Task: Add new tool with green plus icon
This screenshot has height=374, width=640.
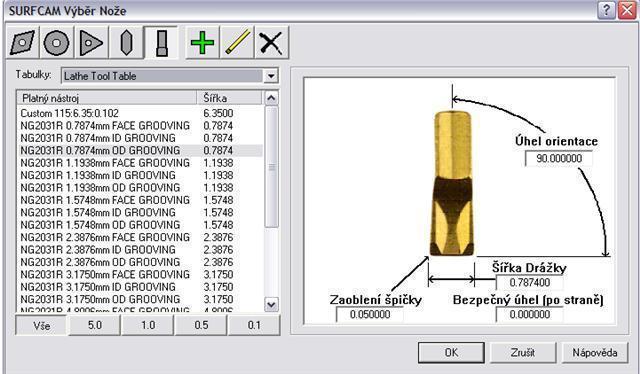Action: [x=202, y=42]
